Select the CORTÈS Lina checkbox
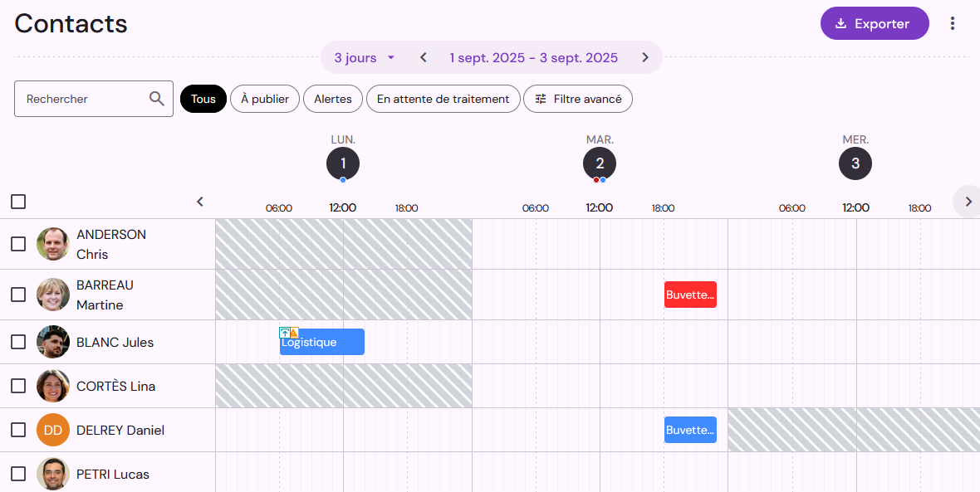The image size is (980, 492). [18, 386]
